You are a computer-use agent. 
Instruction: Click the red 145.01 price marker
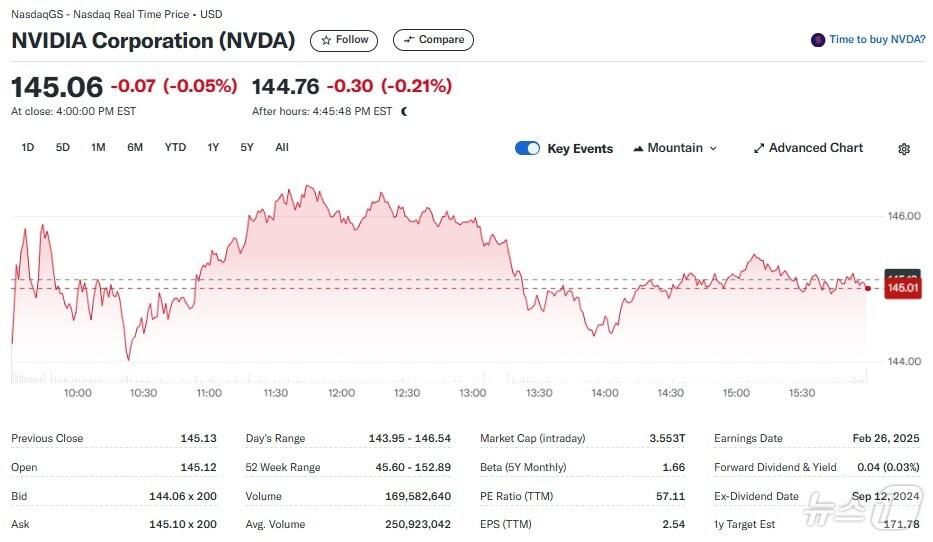[902, 288]
